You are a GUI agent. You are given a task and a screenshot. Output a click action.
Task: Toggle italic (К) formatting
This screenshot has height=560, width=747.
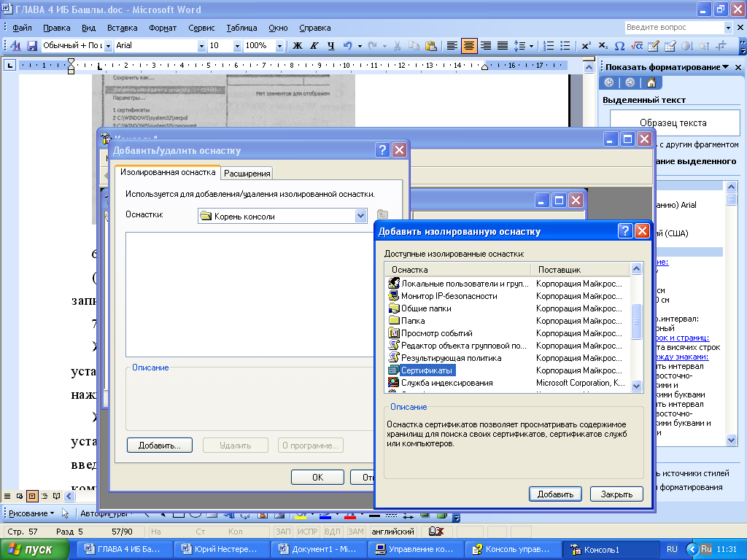314,46
